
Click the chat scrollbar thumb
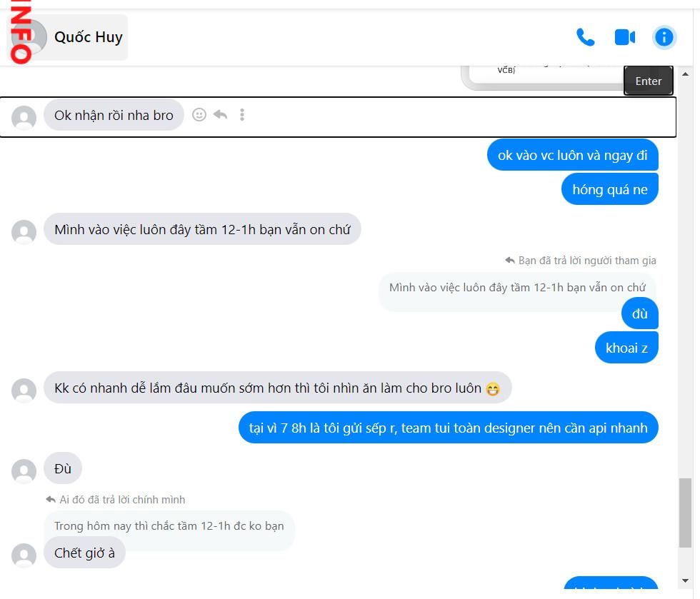(x=685, y=513)
